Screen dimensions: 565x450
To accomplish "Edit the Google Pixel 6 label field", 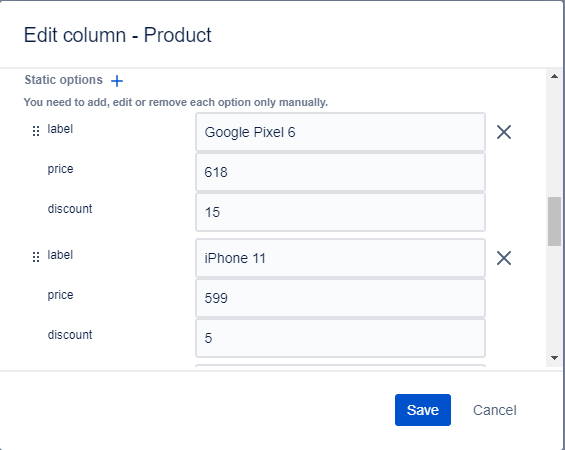I will (x=341, y=132).
